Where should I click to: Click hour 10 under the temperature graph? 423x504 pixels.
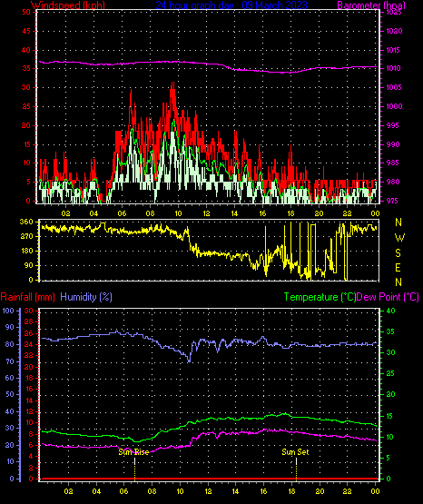[x=180, y=491]
